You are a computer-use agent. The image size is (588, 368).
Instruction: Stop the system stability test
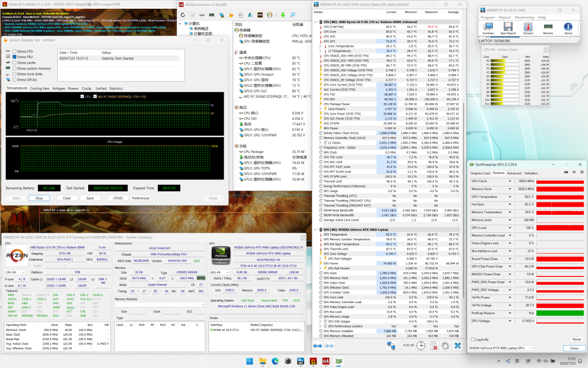point(39,198)
